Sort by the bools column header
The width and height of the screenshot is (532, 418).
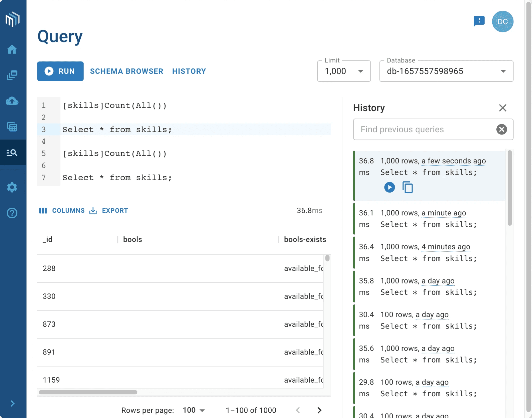[x=133, y=240]
